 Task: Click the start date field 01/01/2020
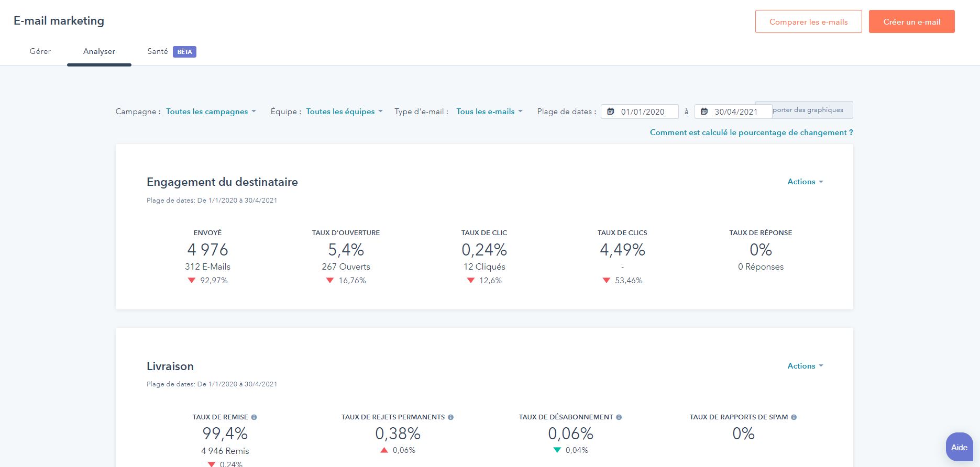643,112
